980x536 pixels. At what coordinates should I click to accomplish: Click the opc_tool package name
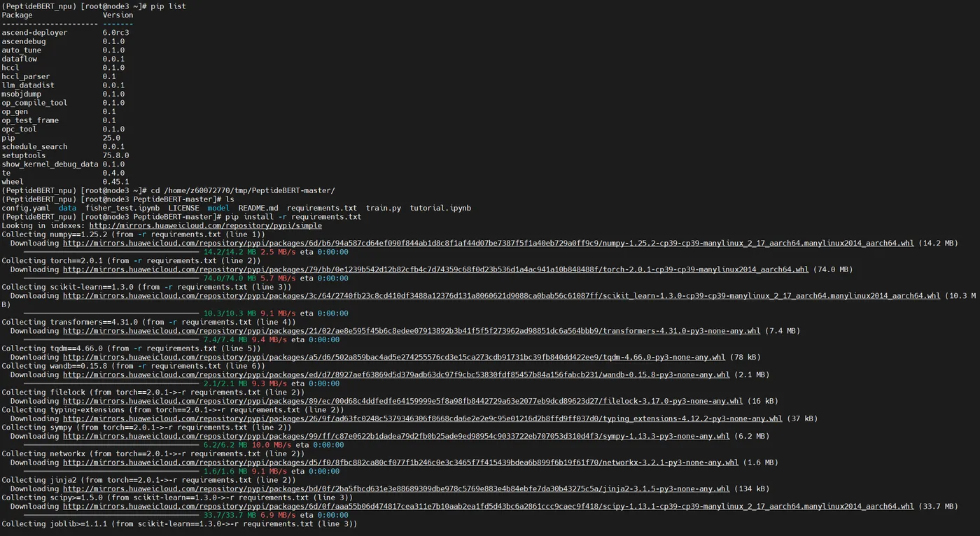(19, 129)
